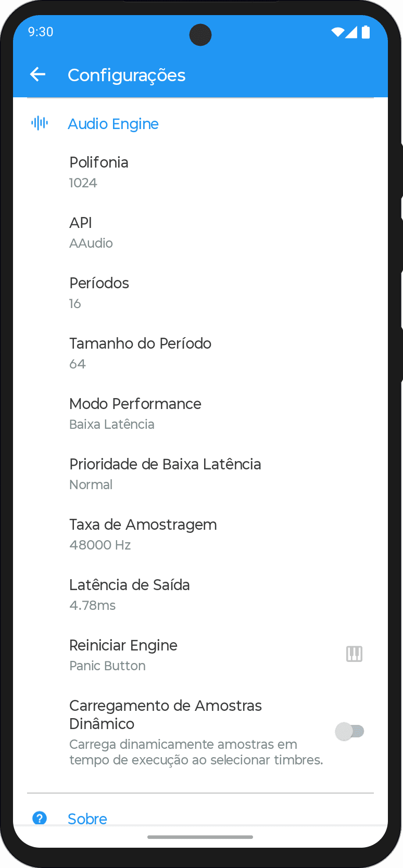
Task: Tap the Wi-Fi status icon
Action: point(337,32)
